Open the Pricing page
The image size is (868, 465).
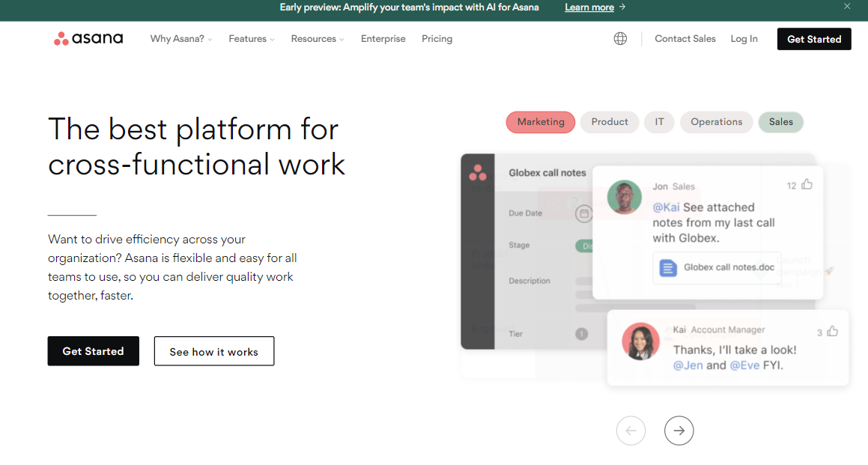(x=437, y=39)
